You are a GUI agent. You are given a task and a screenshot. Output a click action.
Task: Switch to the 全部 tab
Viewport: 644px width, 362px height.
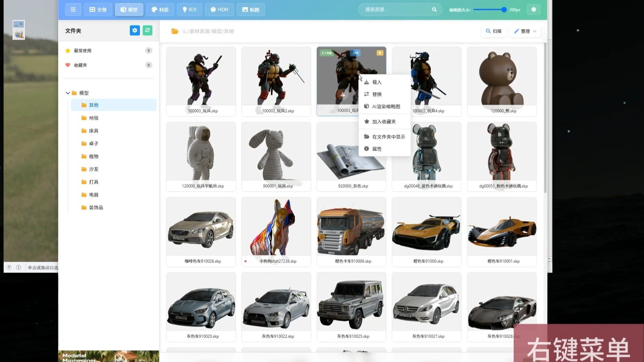coord(98,10)
